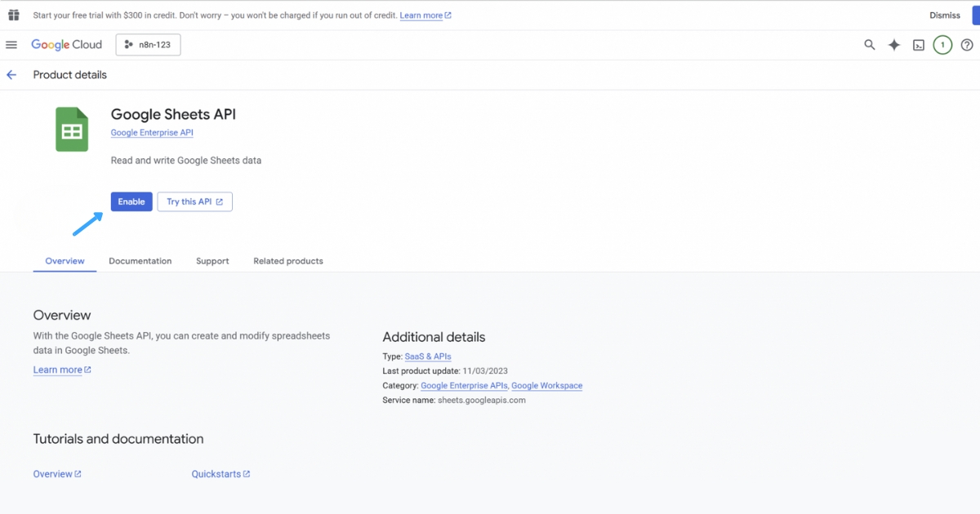Dismiss the free trial banner
The image size is (980, 514).
pos(944,15)
